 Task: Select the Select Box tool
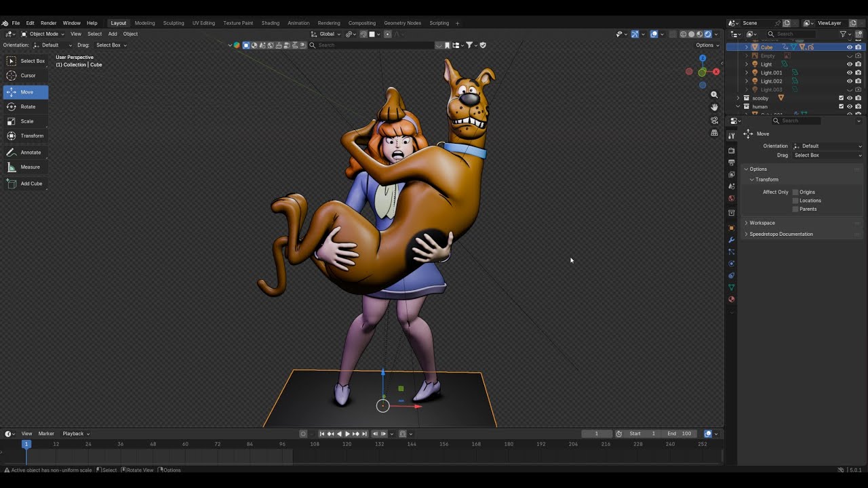[26, 61]
